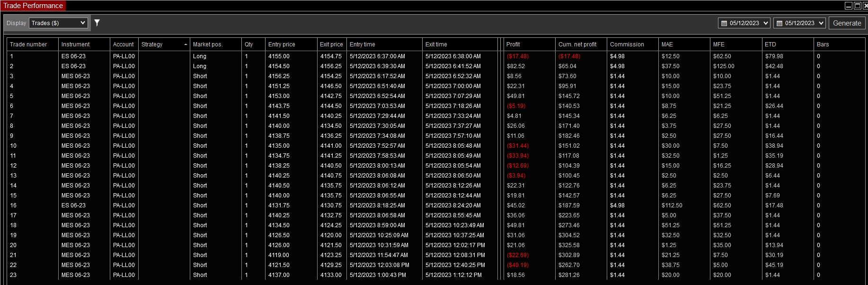Image resolution: width=868 pixels, height=285 pixels.
Task: Select profit $19.81 in trade 15
Action: point(515,196)
